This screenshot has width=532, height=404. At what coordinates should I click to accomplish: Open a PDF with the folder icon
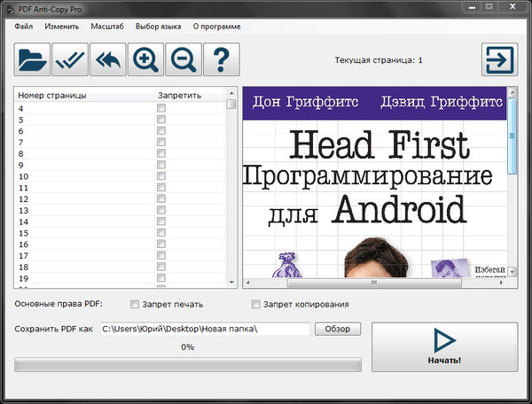point(32,59)
